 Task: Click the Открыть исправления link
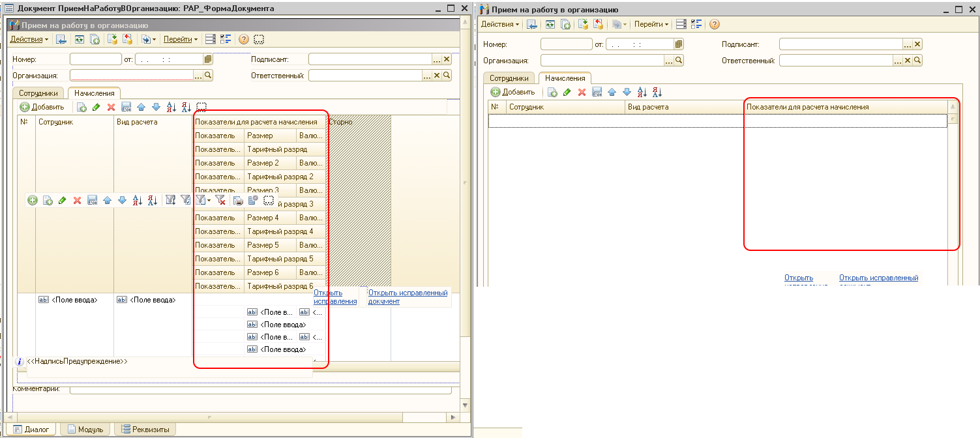pos(335,297)
